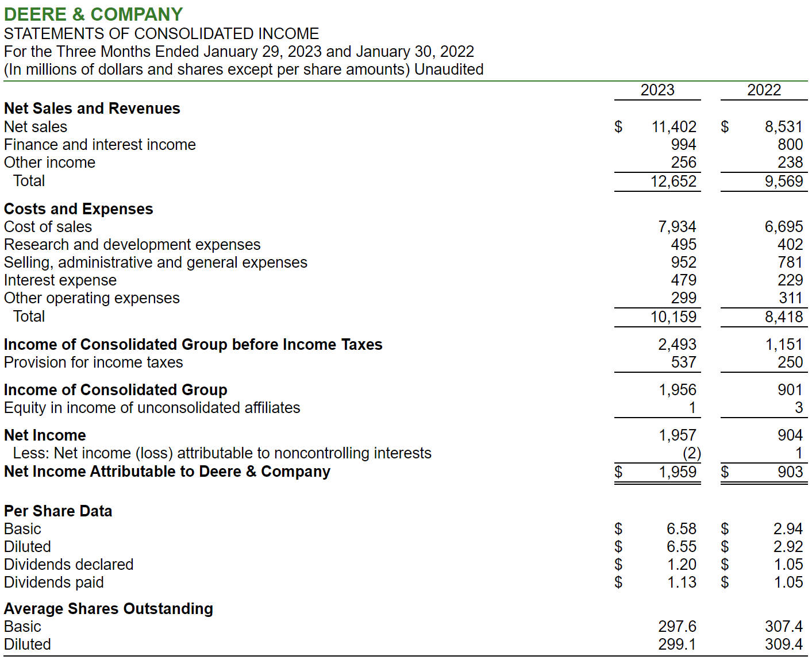812x660 pixels.
Task: Click total revenues value 9,569
Action: 783,181
